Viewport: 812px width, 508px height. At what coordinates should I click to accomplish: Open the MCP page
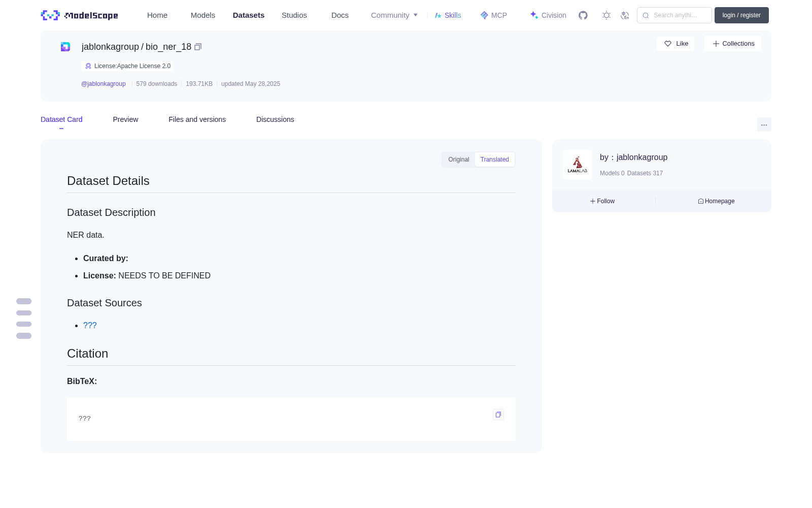pos(493,15)
